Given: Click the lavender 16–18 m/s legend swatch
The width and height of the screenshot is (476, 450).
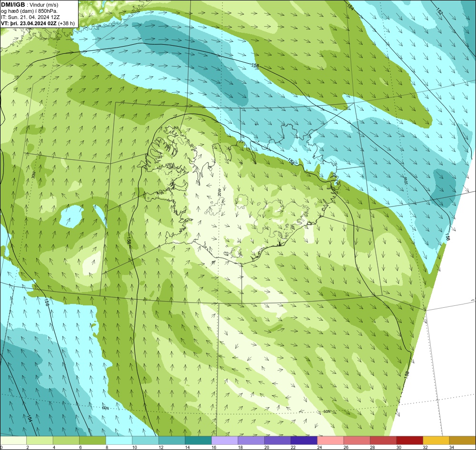Looking at the screenshot, I should pyautogui.click(x=225, y=440).
